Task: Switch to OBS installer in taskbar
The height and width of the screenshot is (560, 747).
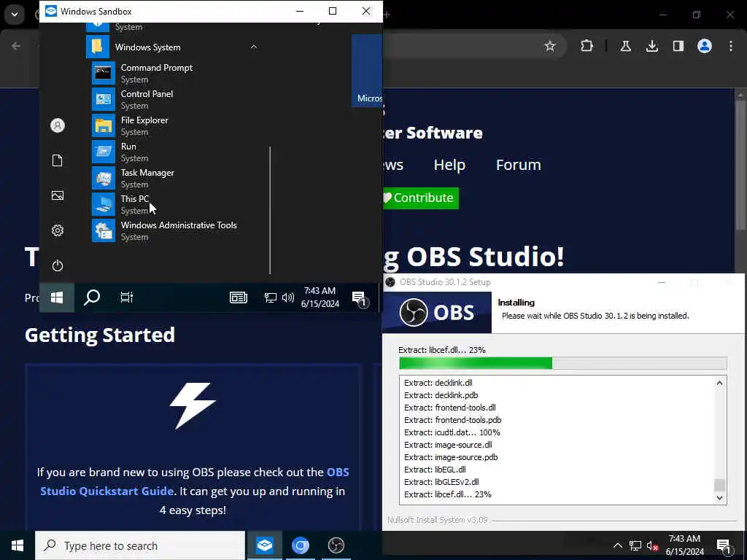Action: [336, 545]
